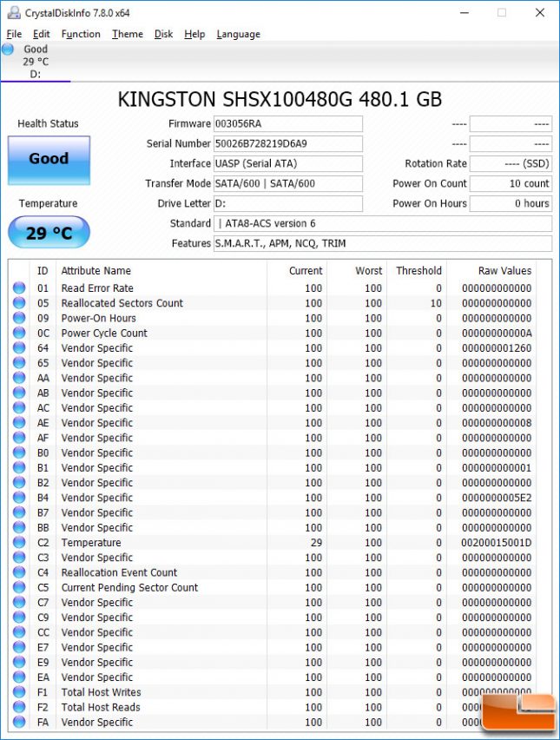Click the Firmware field 003056RA
This screenshot has width=560, height=740.
(x=287, y=123)
